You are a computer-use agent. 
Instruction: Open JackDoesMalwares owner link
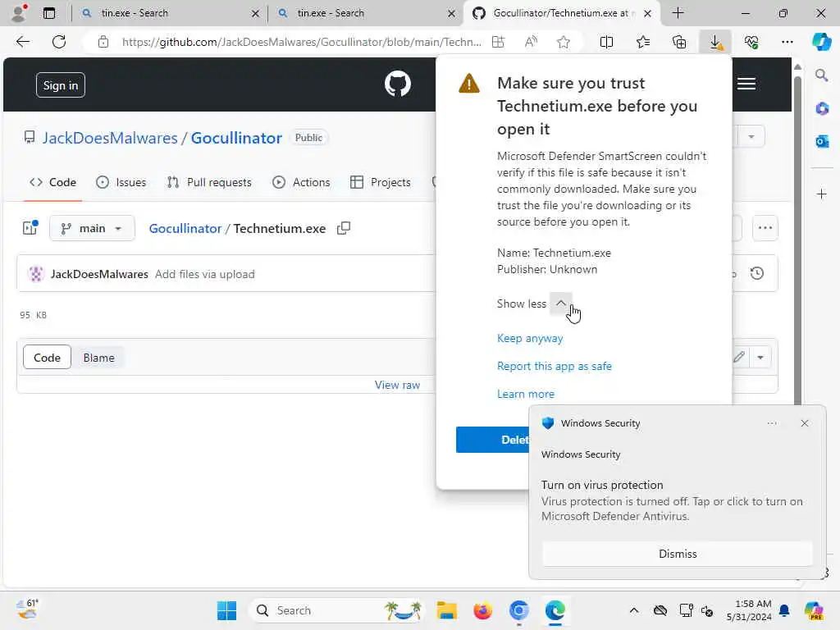(x=110, y=138)
